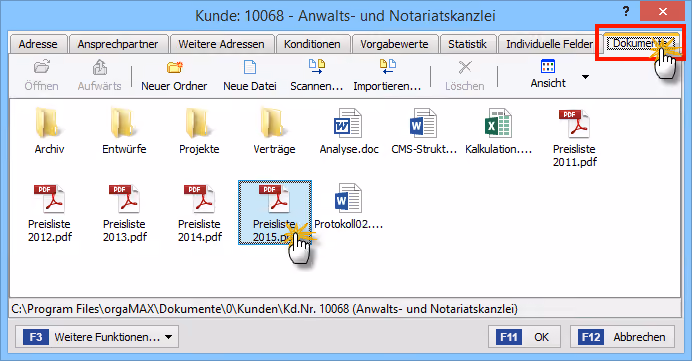Expand the Ansicht dropdown arrow
Screen dimensions: 692x361
(585, 77)
